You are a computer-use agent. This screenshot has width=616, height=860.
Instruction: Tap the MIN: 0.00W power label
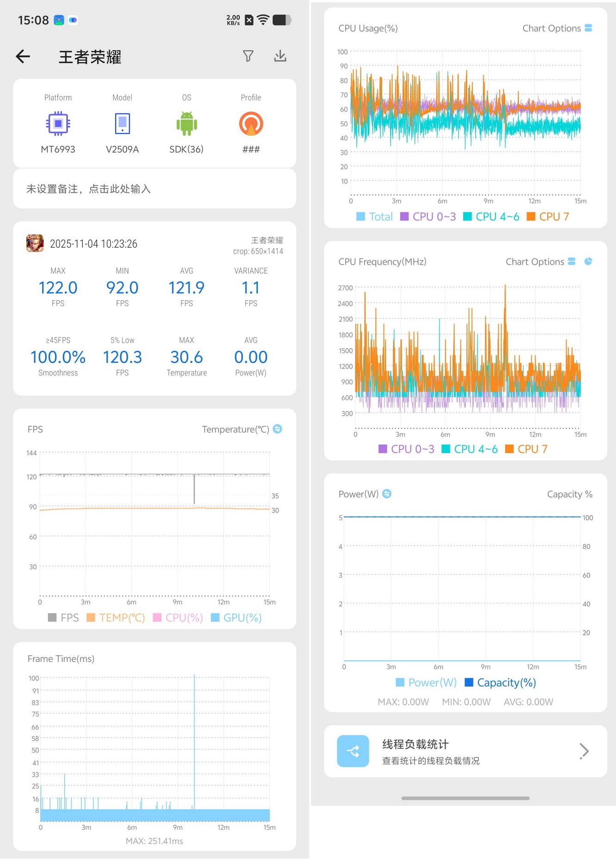tap(466, 702)
